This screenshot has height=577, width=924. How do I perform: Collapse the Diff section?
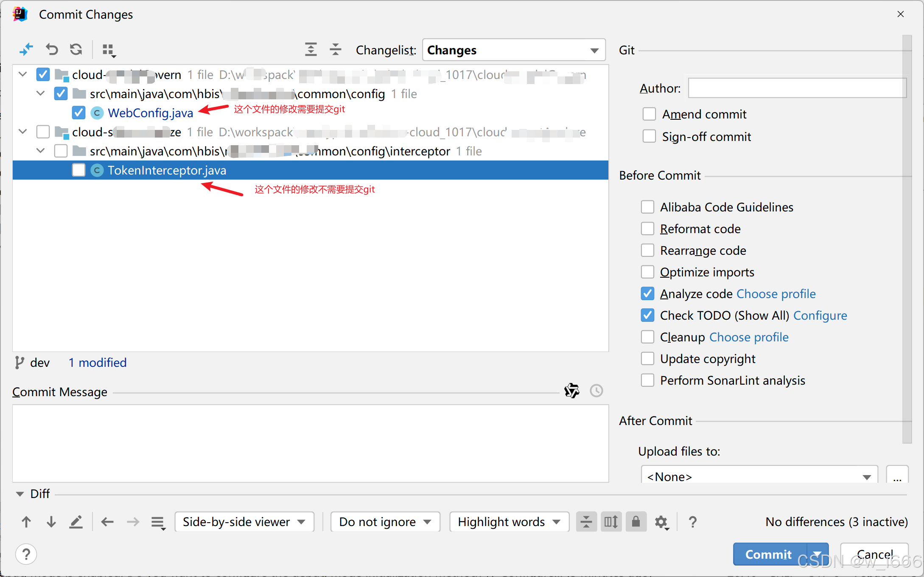pyautogui.click(x=20, y=494)
